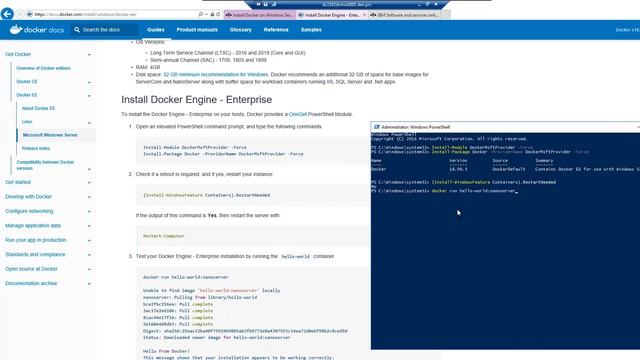Expand the Docker CE sidebar arrow
Viewport: 640px width, 360px height.
point(89,82)
